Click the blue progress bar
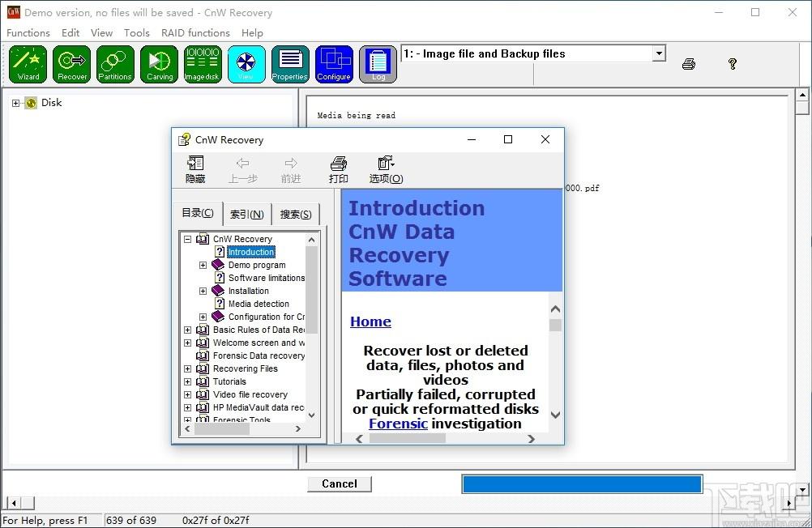 582,484
